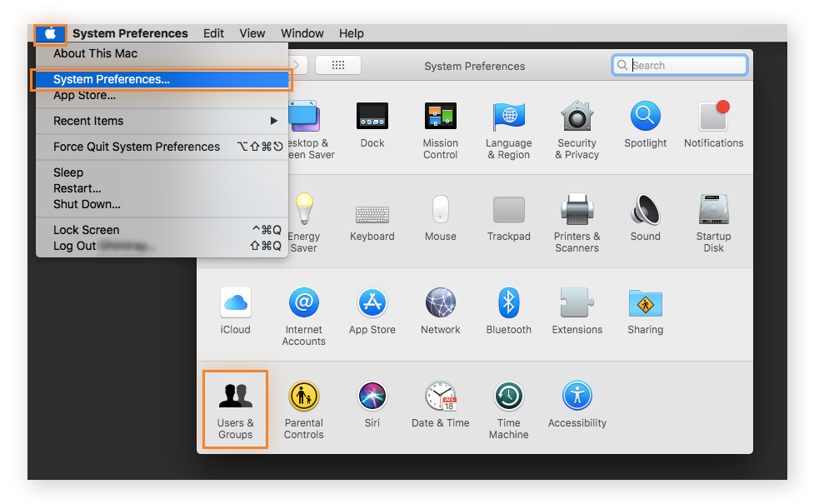Select the Trackpad icon
This screenshot has height=504, width=814.
(x=508, y=219)
